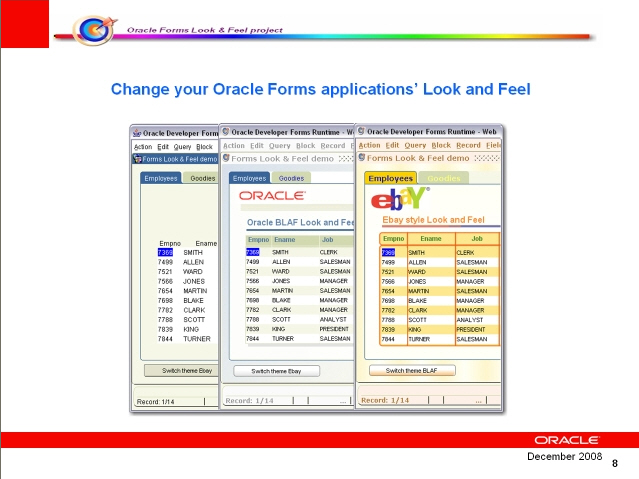This screenshot has width=639, height=479.
Task: Open the Block menu in the Ebay window
Action: point(441,145)
